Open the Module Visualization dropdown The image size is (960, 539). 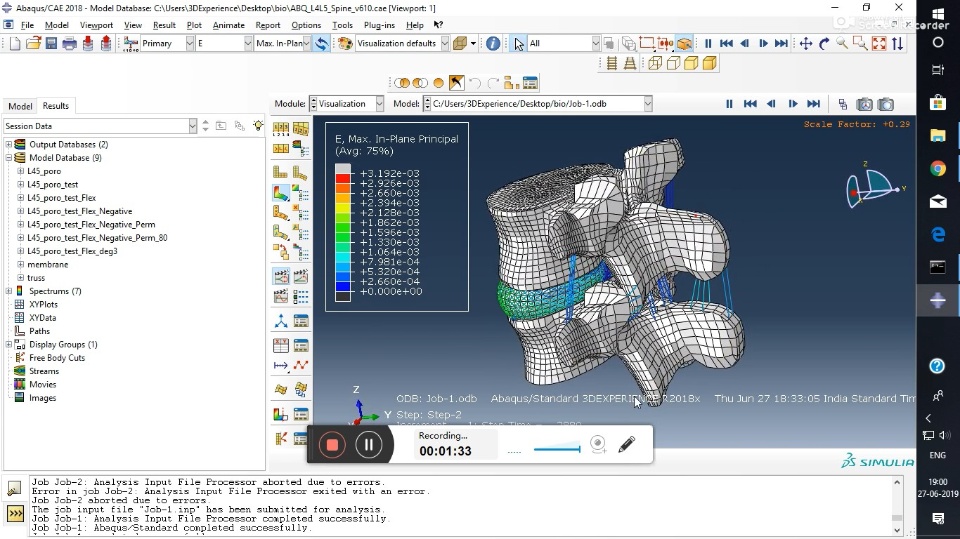[x=380, y=104]
